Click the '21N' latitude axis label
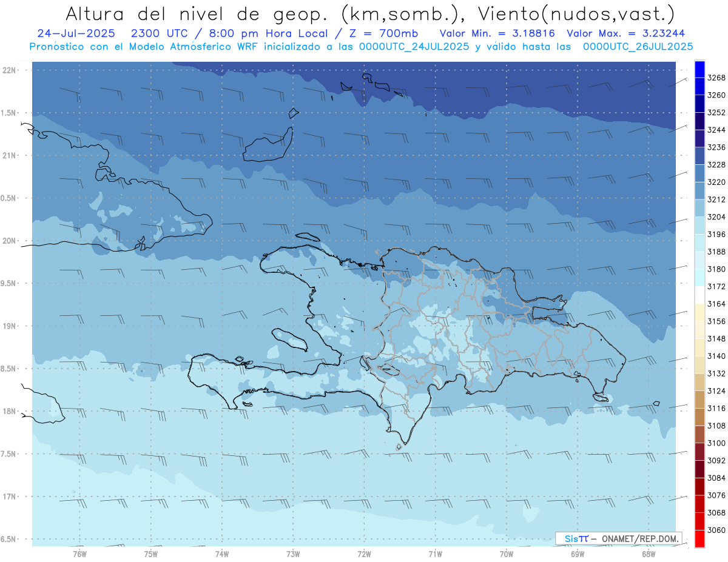This screenshot has height=562, width=728. [x=10, y=156]
